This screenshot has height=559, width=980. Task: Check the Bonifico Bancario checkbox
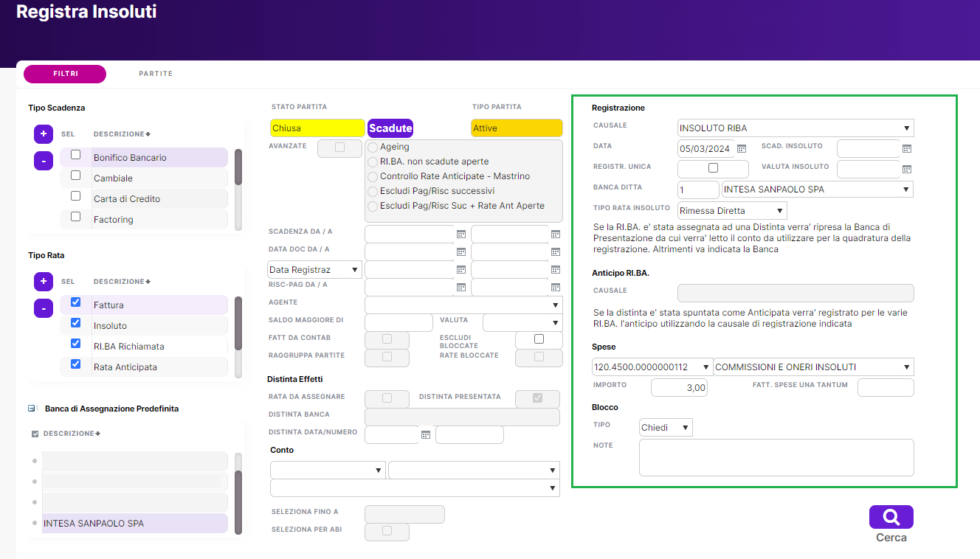(75, 155)
